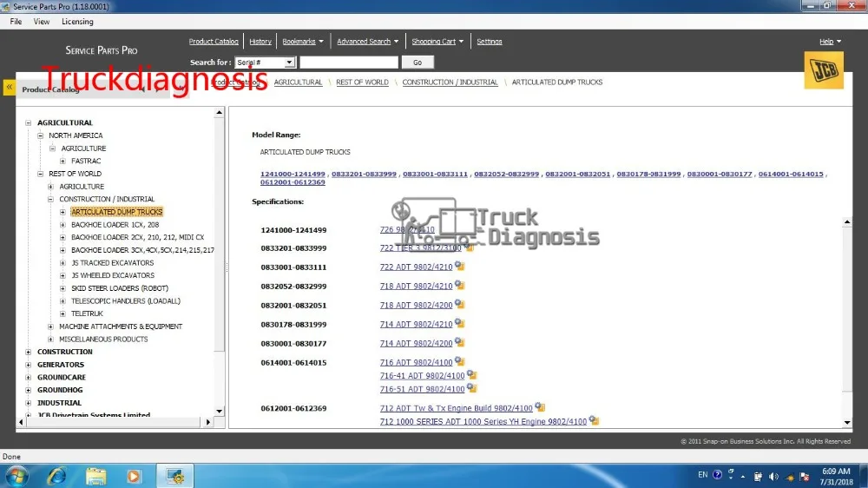Click the REST OF WORLD breadcrumb link

362,82
